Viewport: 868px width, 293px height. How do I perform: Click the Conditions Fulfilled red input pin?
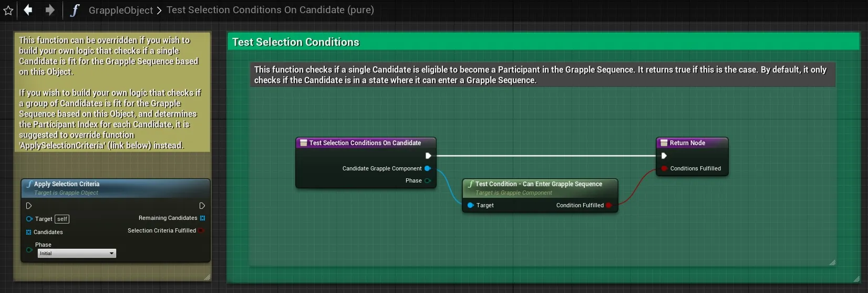coord(664,168)
